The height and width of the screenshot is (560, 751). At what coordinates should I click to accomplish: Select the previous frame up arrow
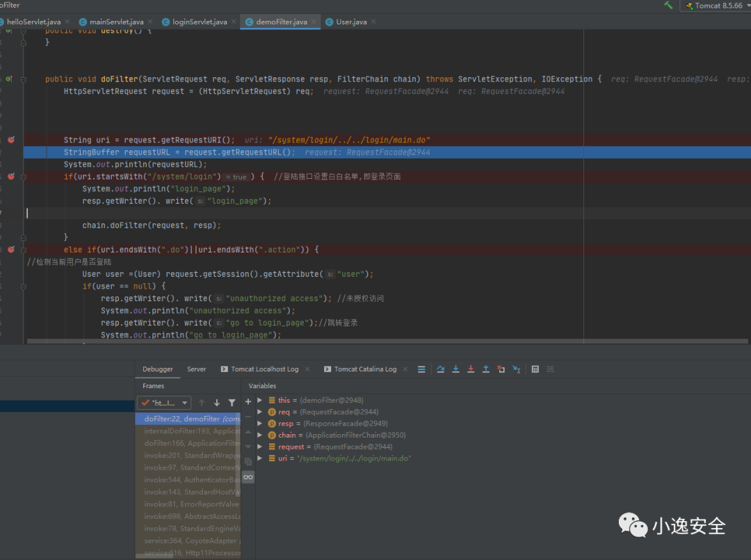point(202,403)
